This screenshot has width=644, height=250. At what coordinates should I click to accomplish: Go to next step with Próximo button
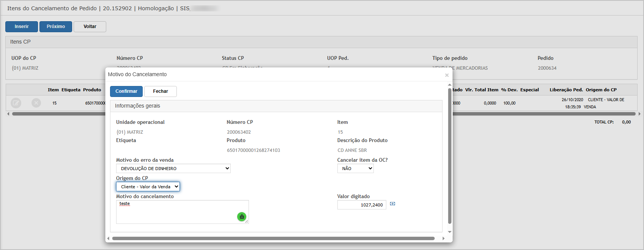56,27
